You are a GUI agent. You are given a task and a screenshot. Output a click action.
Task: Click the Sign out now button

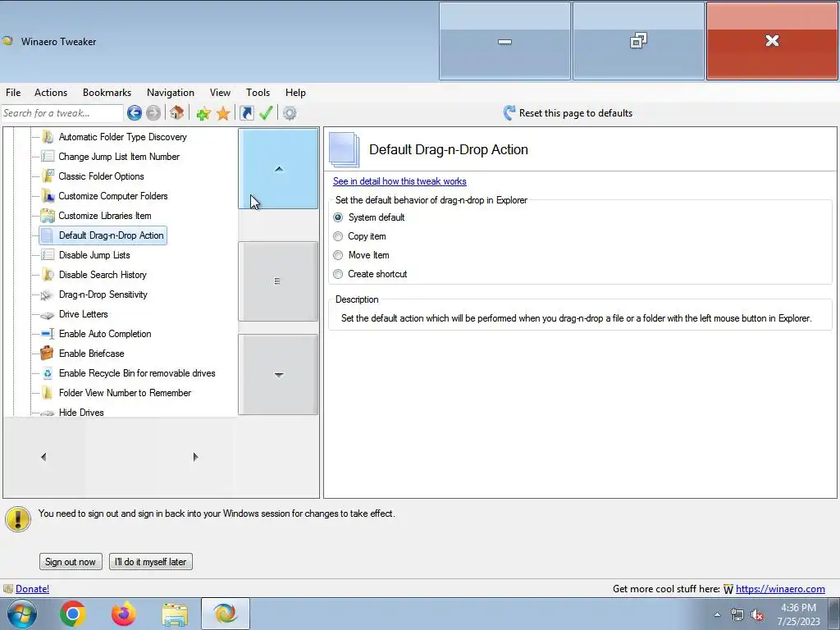click(x=71, y=562)
